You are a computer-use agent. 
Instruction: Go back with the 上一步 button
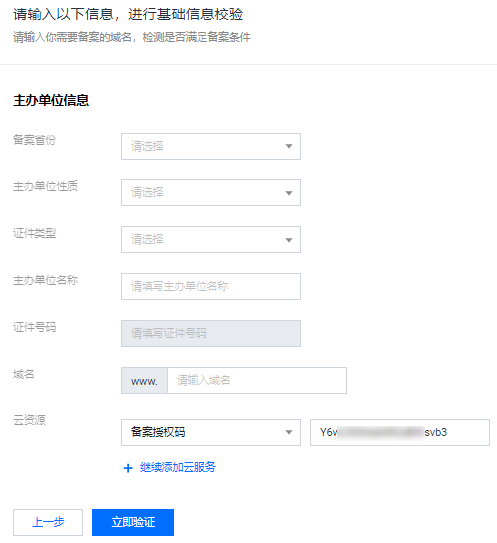pos(48,522)
